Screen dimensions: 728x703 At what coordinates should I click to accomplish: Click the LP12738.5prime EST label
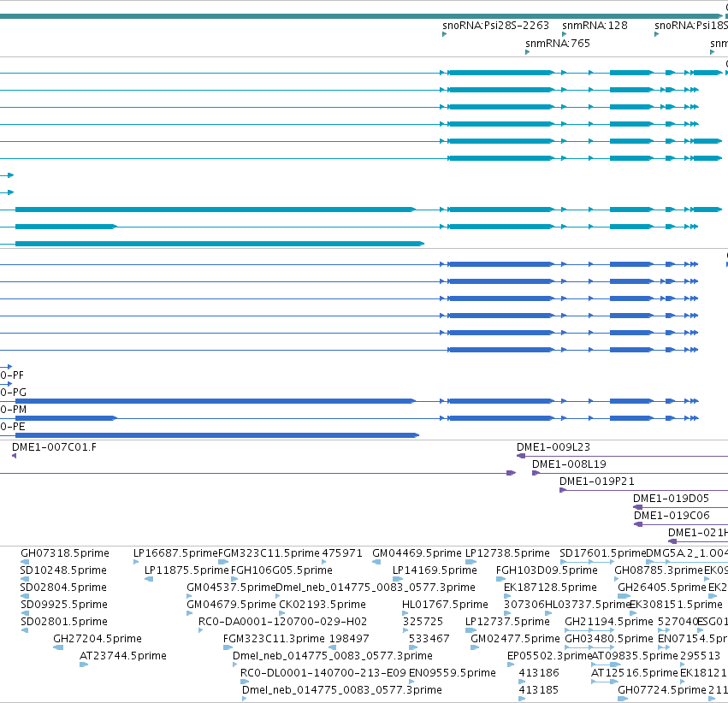[507, 553]
